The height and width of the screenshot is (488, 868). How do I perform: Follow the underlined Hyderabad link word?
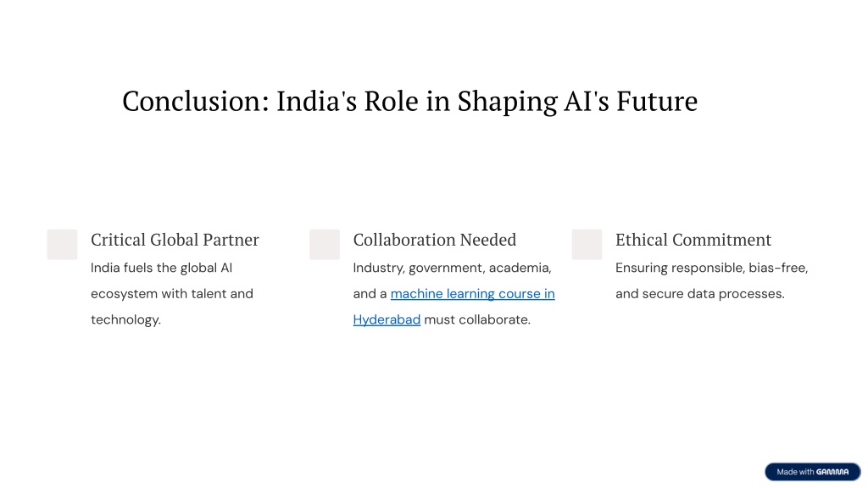click(x=387, y=319)
